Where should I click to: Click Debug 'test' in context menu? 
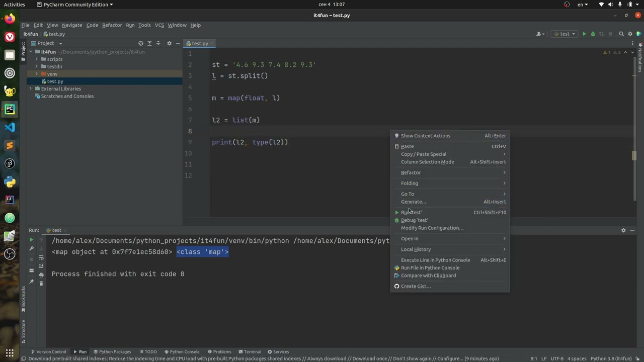[x=450, y=220]
